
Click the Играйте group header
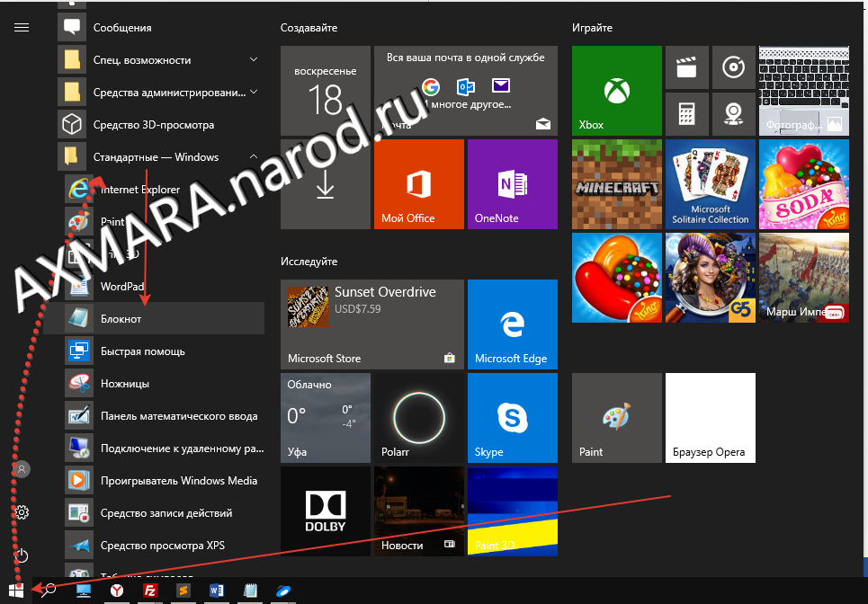click(x=593, y=28)
